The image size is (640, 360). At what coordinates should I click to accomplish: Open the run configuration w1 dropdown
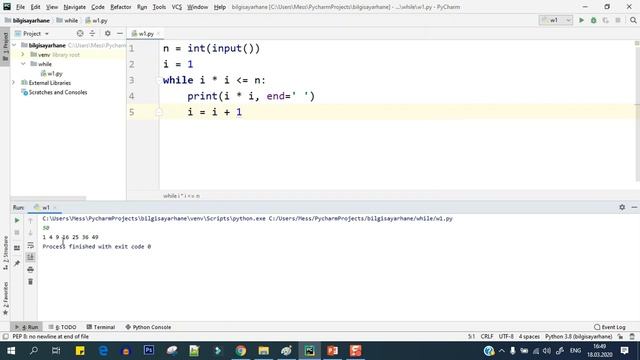point(556,20)
